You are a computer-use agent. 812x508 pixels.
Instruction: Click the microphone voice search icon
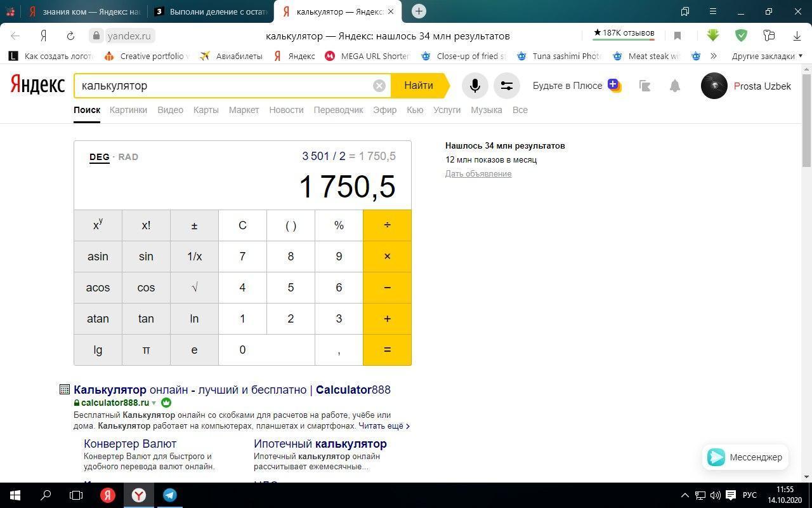pyautogui.click(x=475, y=86)
